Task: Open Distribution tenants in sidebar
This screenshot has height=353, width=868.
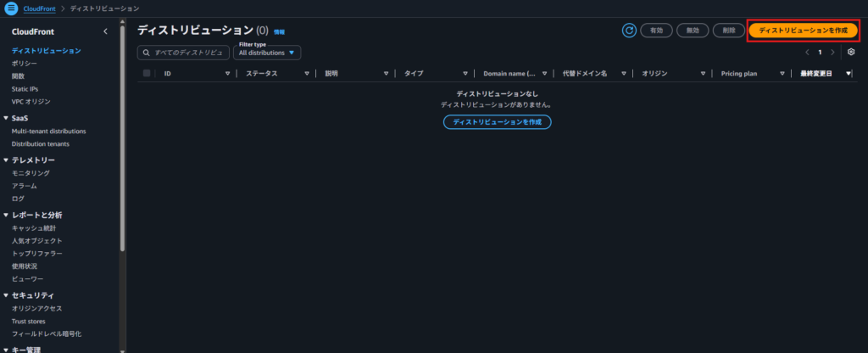Action: (x=41, y=144)
